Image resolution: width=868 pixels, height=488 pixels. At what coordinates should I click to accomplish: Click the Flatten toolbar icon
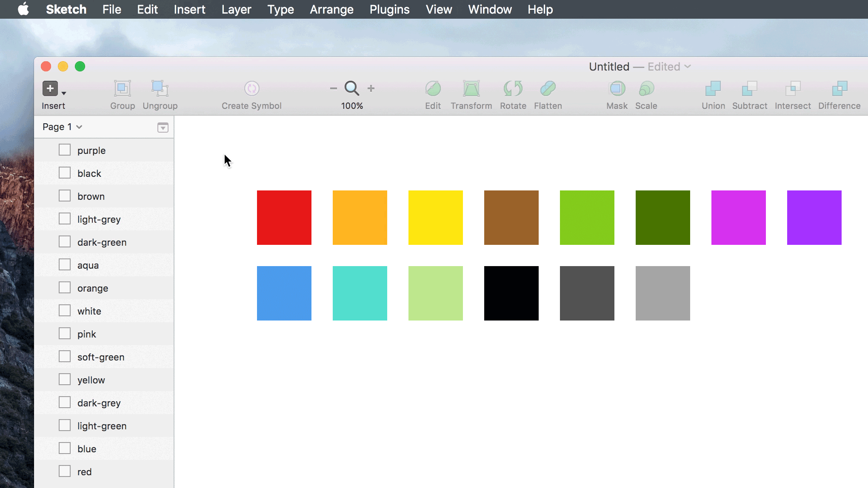(x=548, y=89)
